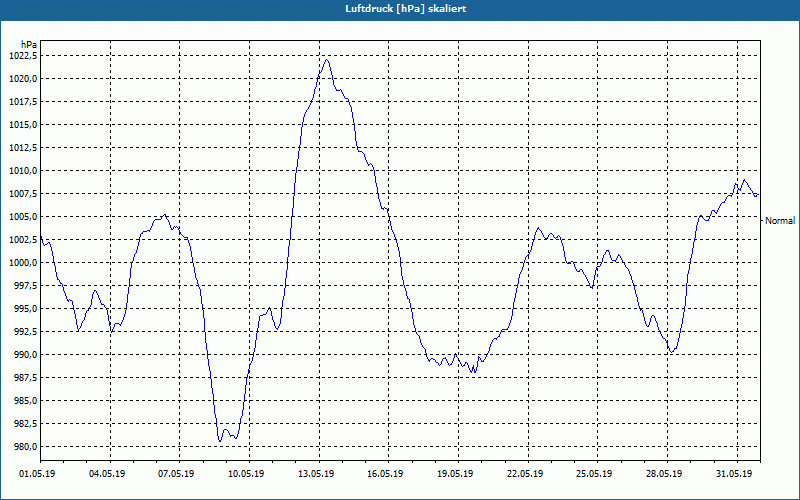Click the 16.05.19 date label
800x500 pixels.
[386, 474]
